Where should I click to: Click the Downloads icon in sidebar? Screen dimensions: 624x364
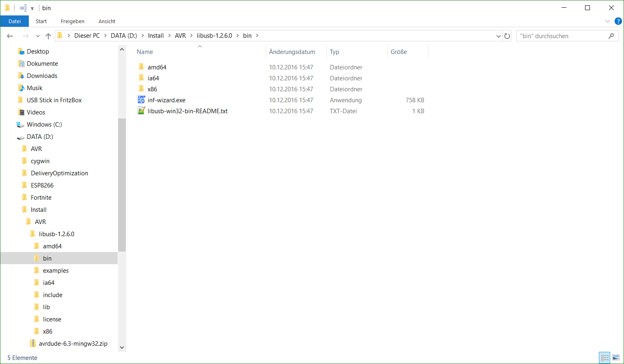[21, 75]
